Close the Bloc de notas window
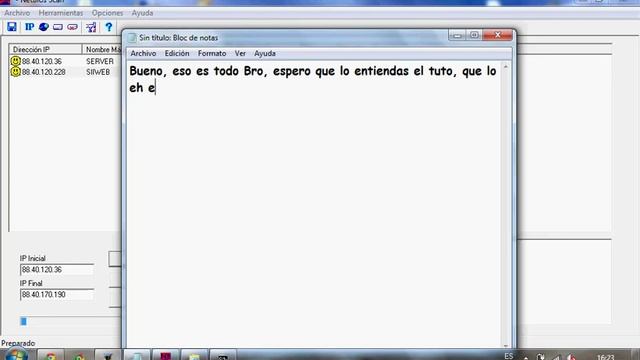The height and width of the screenshot is (360, 640). pos(498,36)
